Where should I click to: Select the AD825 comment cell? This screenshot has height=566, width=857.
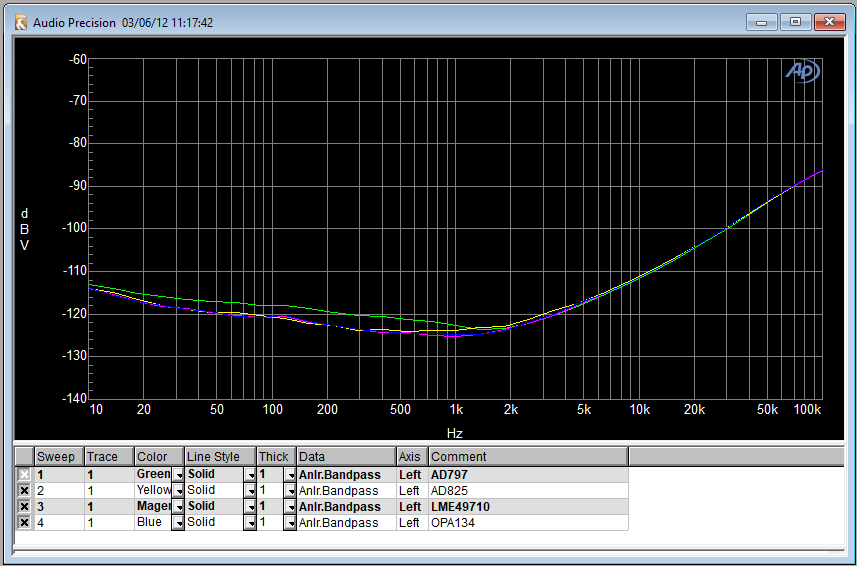pos(528,491)
